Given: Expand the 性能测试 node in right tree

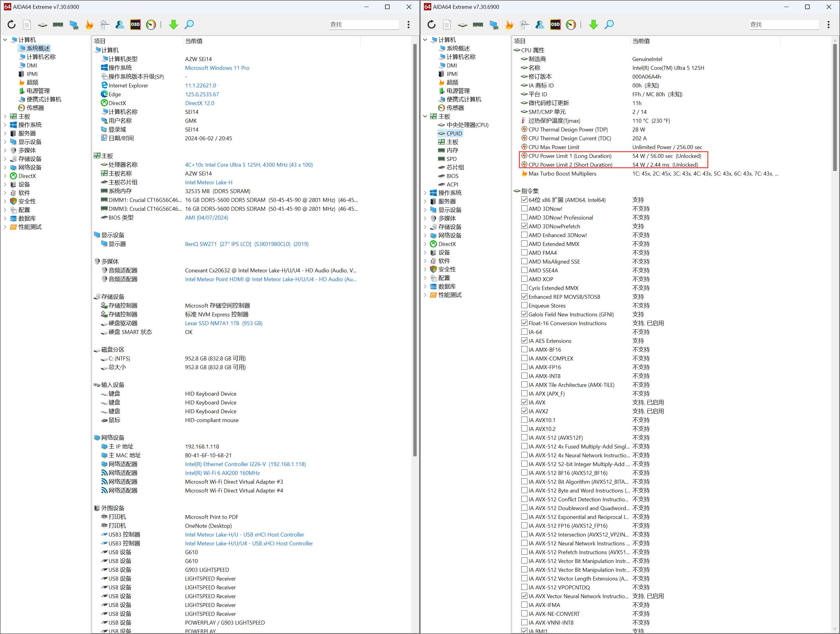Looking at the screenshot, I should (x=425, y=295).
